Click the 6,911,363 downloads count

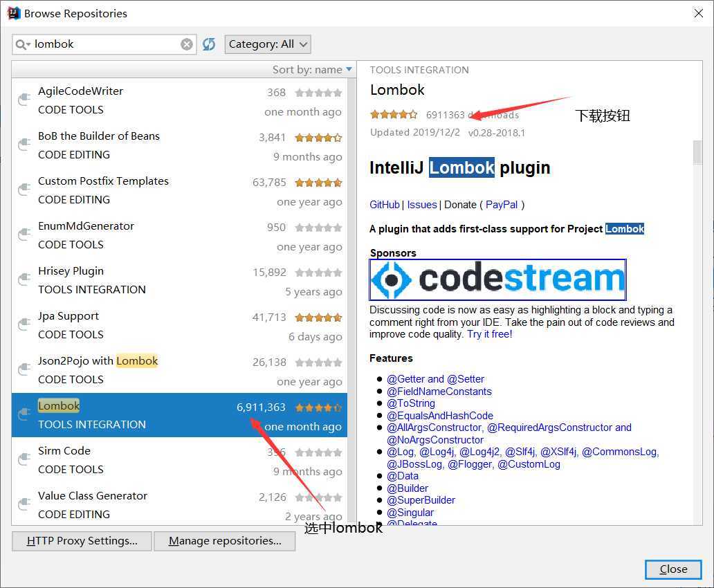(x=261, y=407)
